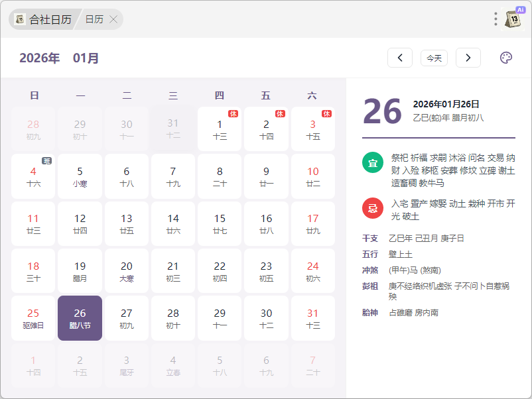532x399 pixels.
Task: Click the red 忌 badge icon
Action: 373,208
